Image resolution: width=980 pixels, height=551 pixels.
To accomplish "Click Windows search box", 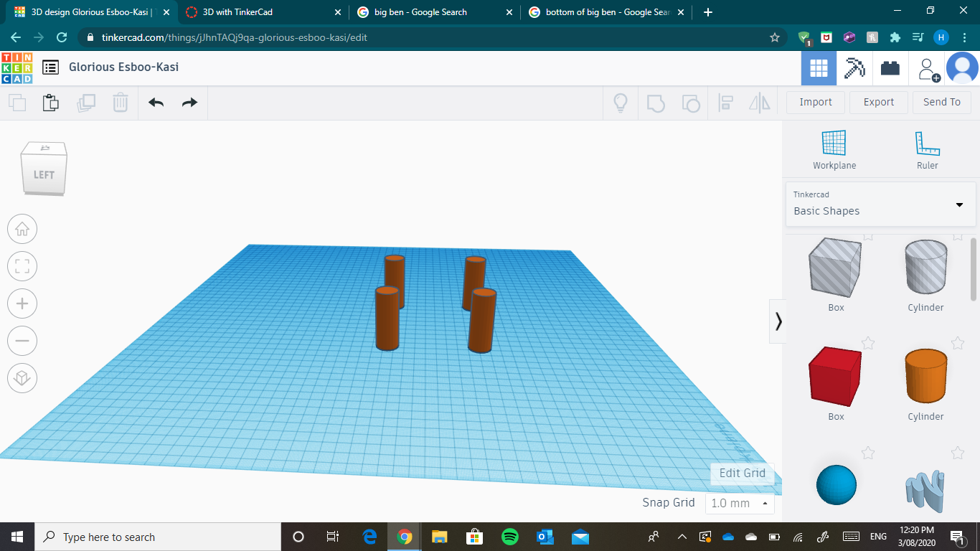I will (x=158, y=537).
